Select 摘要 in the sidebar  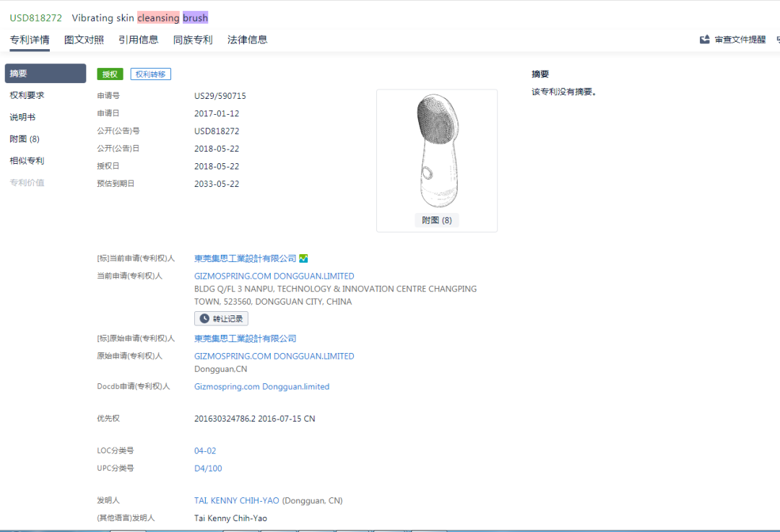(45, 74)
